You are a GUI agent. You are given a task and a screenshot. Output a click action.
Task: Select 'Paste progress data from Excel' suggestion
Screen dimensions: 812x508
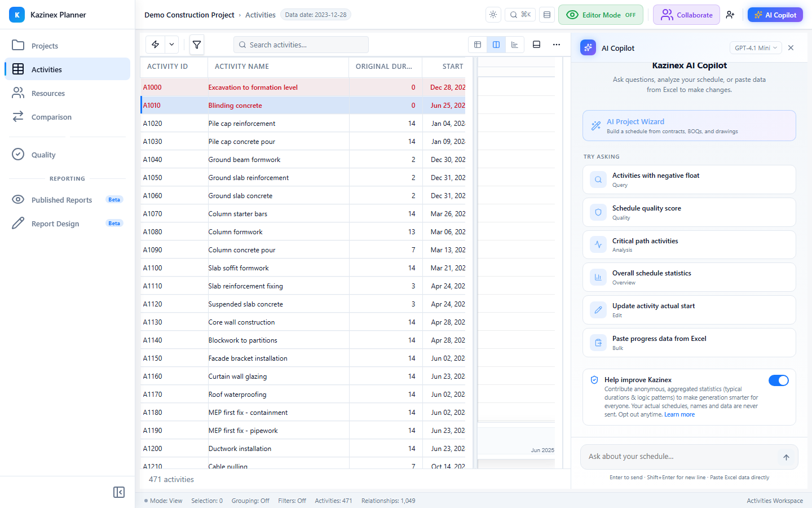(x=689, y=343)
